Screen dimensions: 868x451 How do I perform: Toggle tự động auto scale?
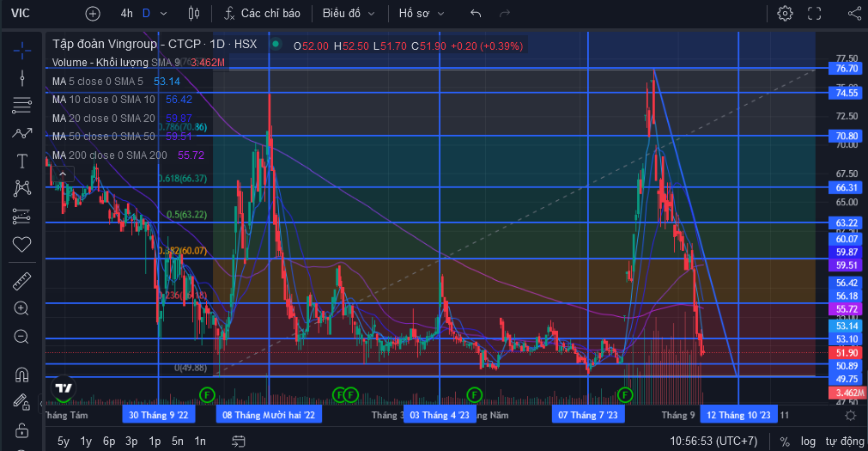(845, 441)
